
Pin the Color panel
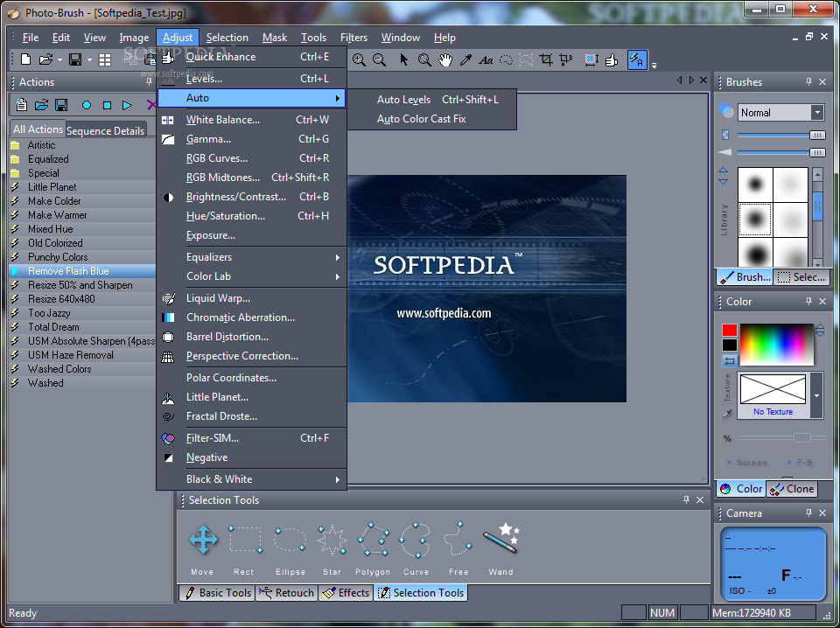click(808, 301)
